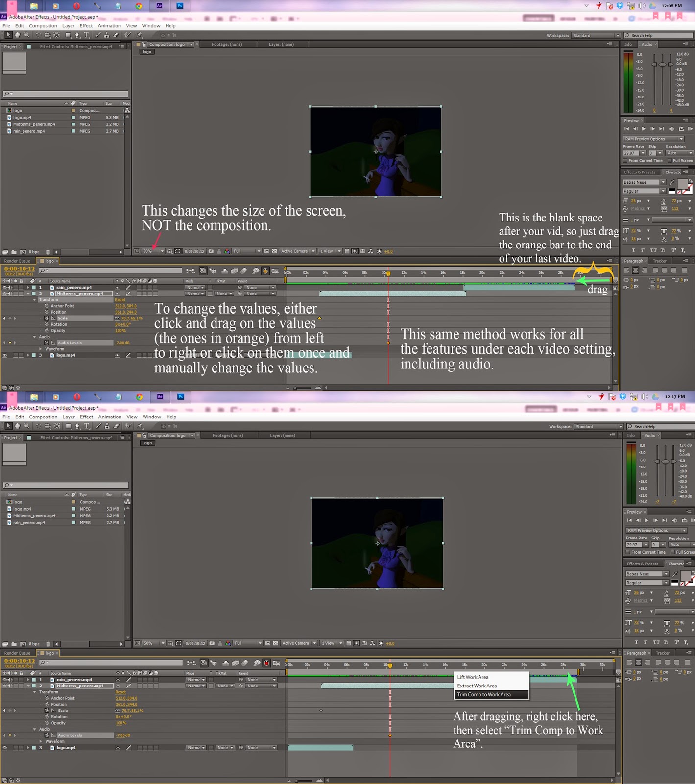Click the center audio level slider, lower Audio panel
The image size is (695, 784).
pyautogui.click(x=665, y=462)
